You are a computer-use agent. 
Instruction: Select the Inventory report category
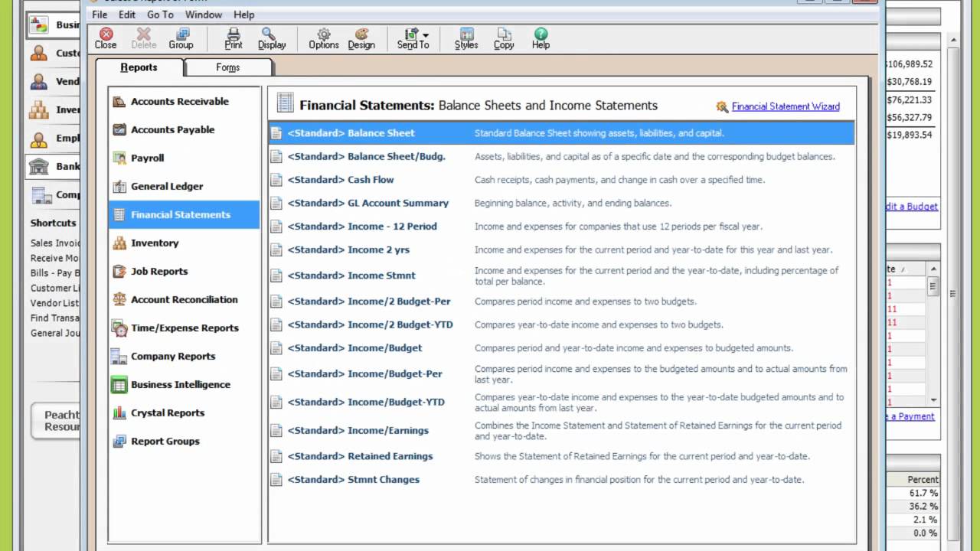pos(184,243)
